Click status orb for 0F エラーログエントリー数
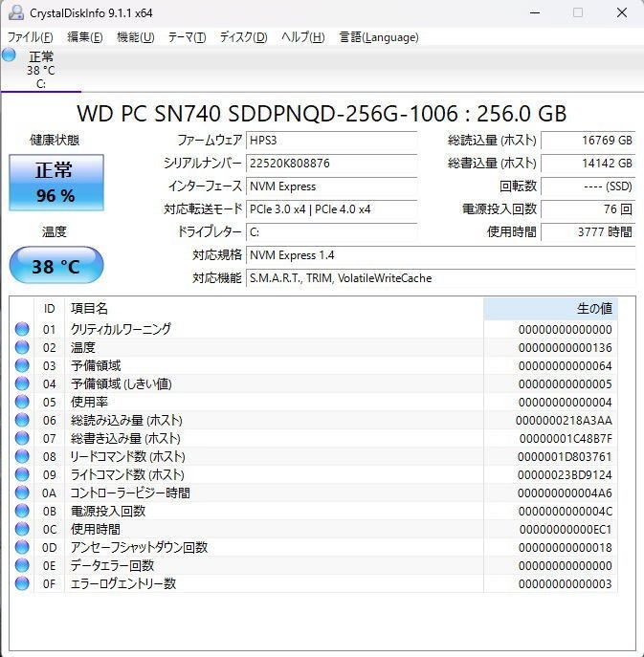This screenshot has height=657, width=644. [x=22, y=583]
